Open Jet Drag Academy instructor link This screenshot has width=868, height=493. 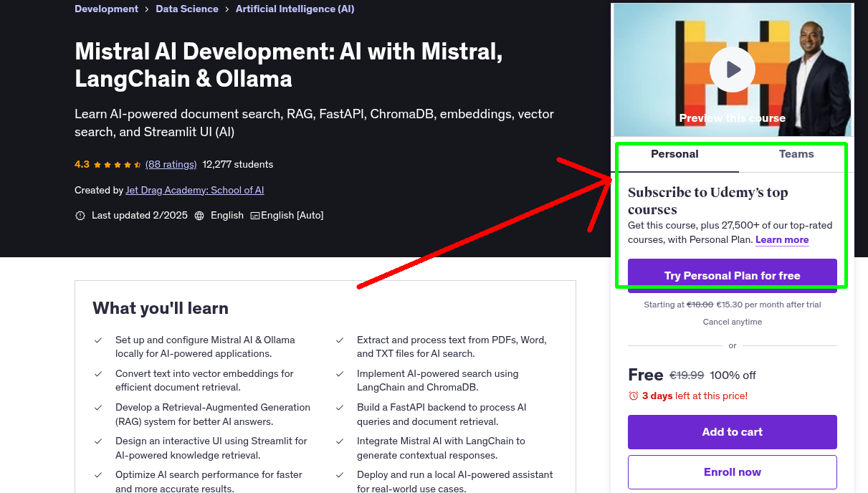[x=195, y=190]
